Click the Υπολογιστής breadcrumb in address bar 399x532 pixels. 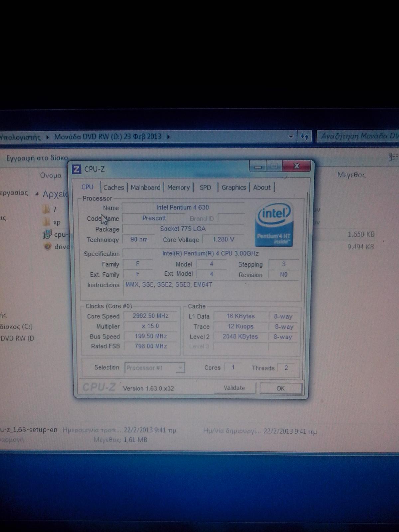tap(21, 137)
